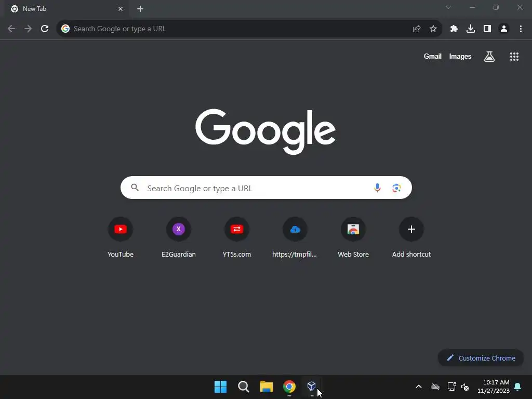532x399 pixels.
Task: Reload the current page
Action: tap(45, 29)
